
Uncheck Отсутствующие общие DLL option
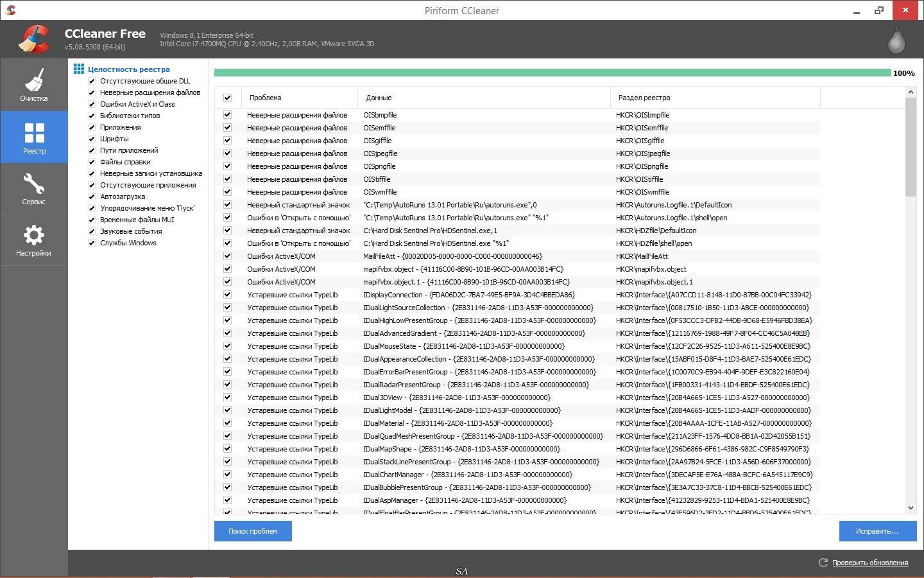coord(92,81)
